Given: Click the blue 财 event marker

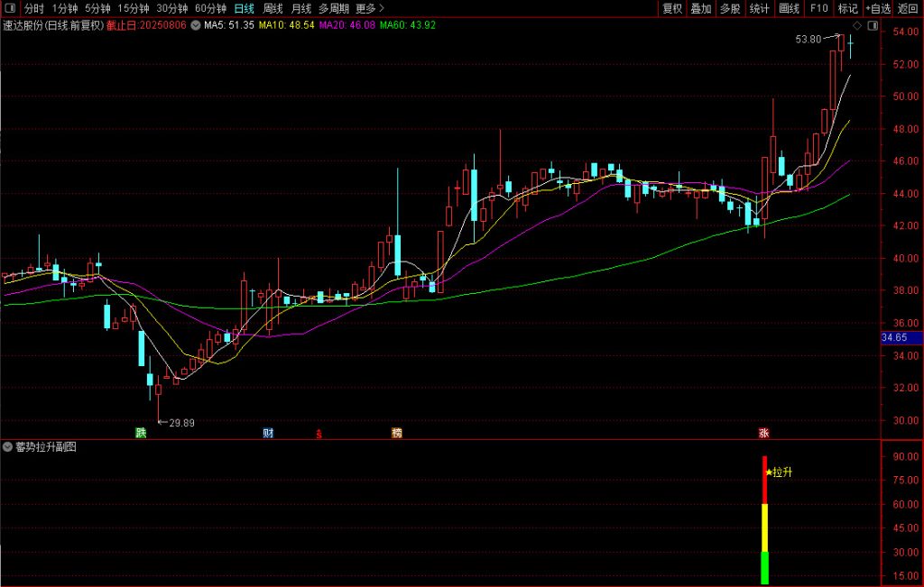Looking at the screenshot, I should click(267, 433).
